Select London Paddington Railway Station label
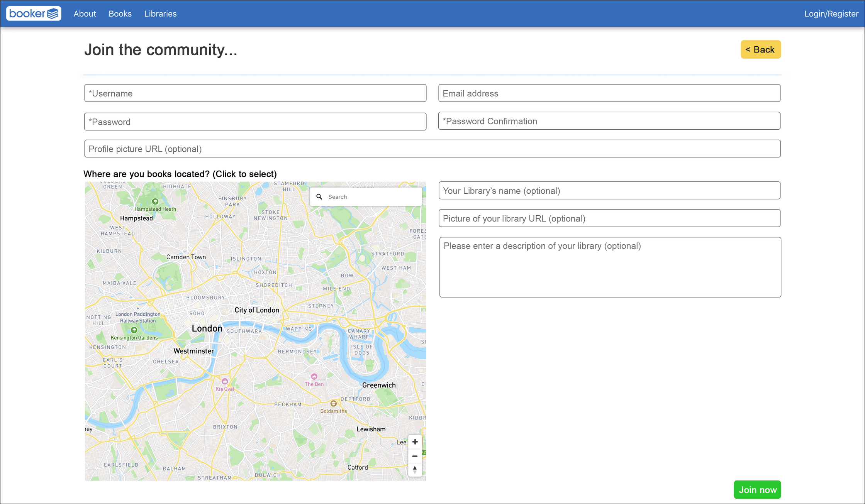 pos(138,317)
